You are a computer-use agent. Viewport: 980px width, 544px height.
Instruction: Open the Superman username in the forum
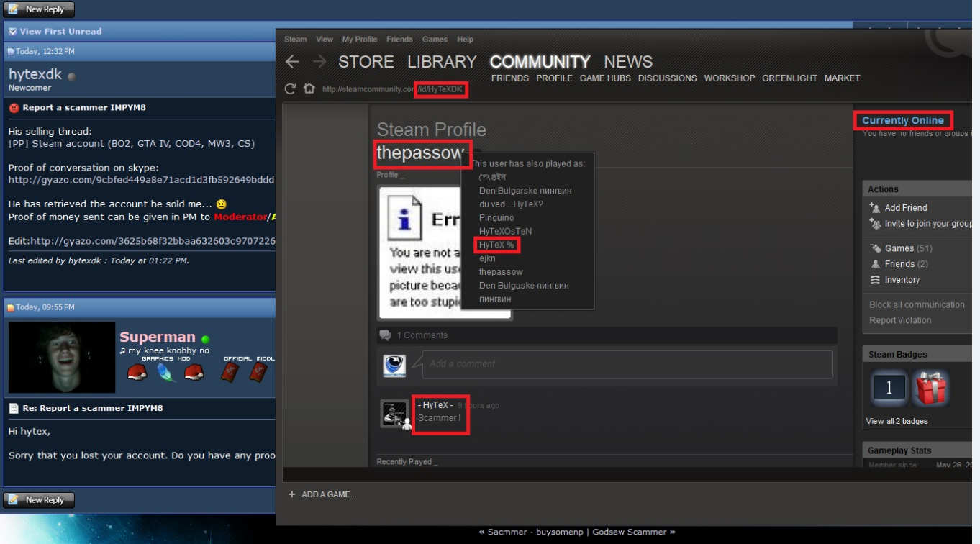pos(158,337)
